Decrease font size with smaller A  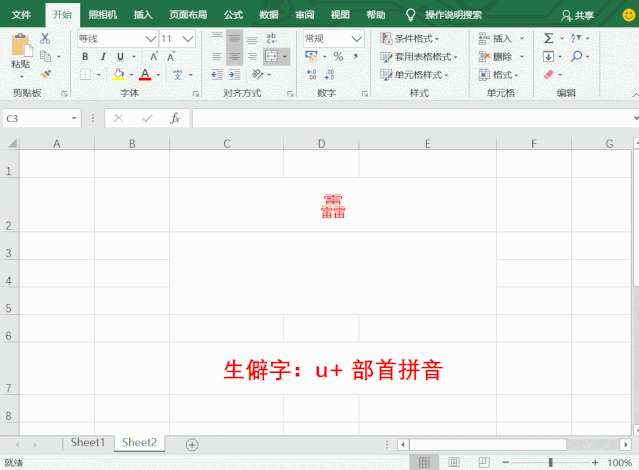(171, 57)
